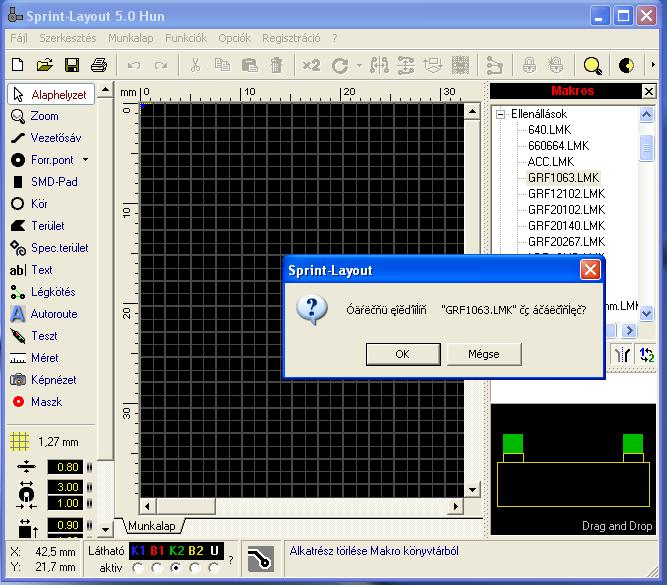Toggle visible layer K1

click(138, 551)
